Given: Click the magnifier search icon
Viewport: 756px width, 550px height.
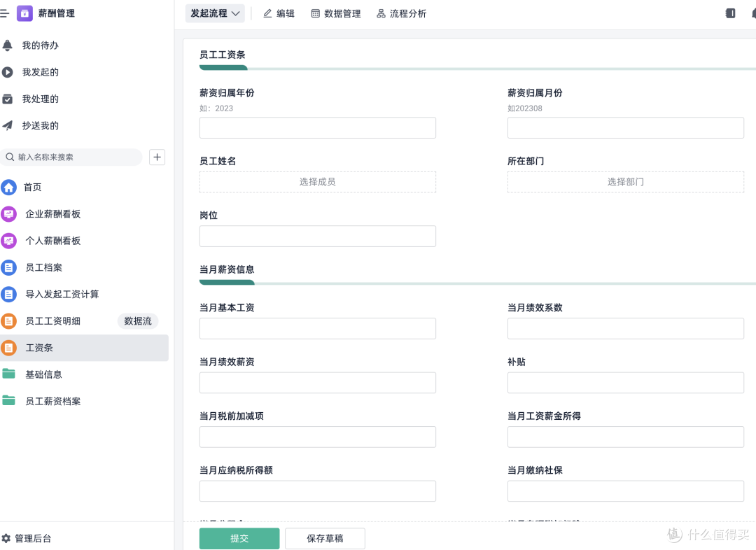Looking at the screenshot, I should click(x=10, y=157).
